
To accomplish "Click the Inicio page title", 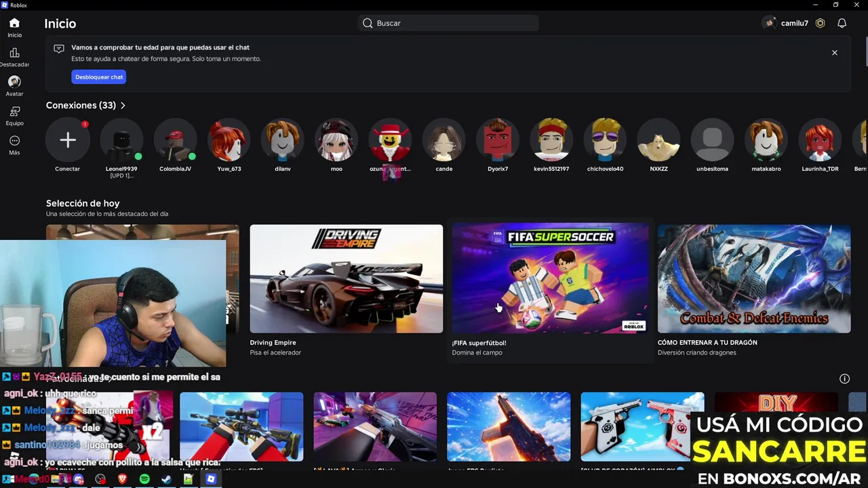I will click(60, 24).
